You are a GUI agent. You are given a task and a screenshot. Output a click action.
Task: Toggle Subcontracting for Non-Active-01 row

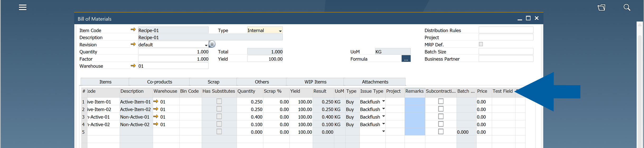441,116
